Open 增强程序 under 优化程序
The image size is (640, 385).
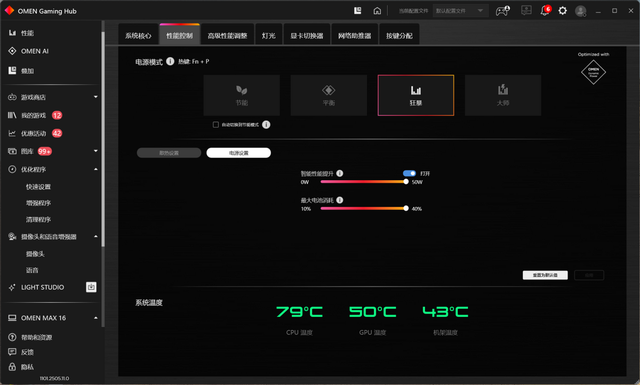tap(38, 203)
